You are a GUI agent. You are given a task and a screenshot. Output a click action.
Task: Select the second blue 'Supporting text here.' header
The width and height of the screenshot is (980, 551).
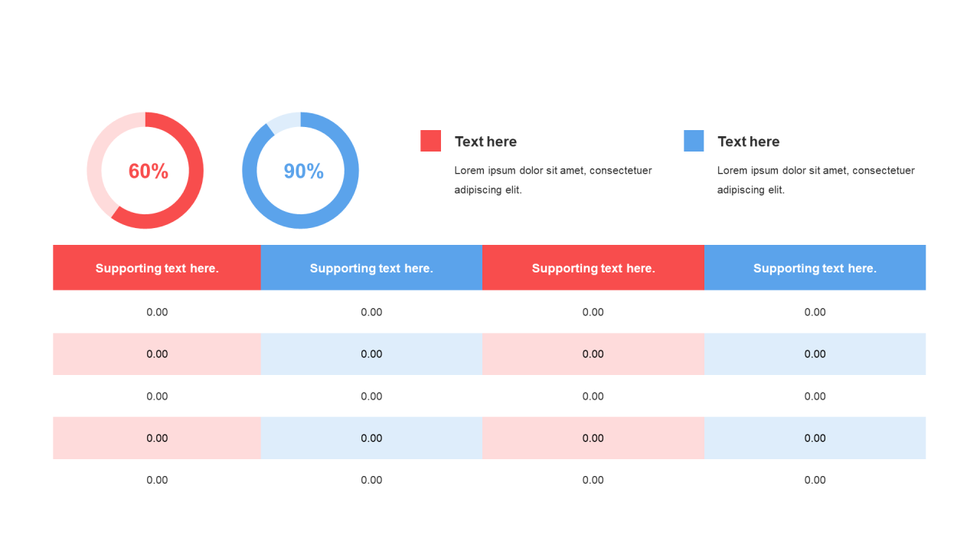pyautogui.click(x=815, y=268)
